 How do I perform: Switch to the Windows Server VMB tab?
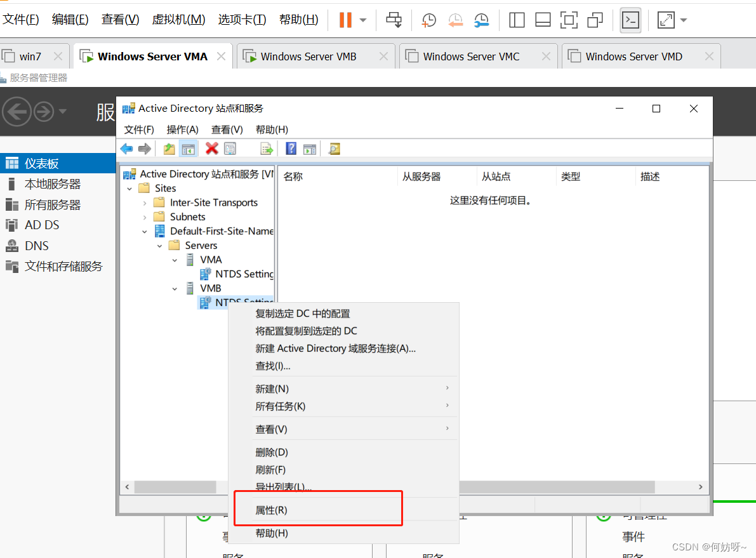coord(308,56)
